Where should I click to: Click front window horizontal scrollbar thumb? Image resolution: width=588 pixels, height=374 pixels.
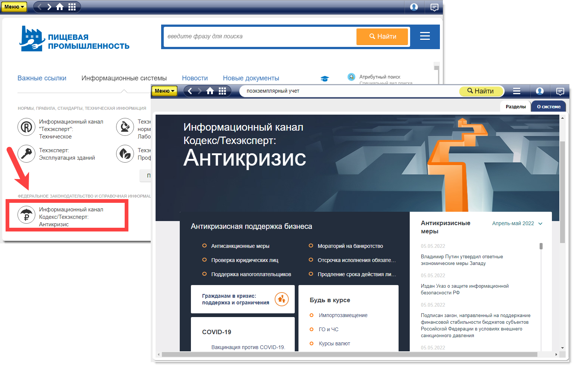coord(349,354)
